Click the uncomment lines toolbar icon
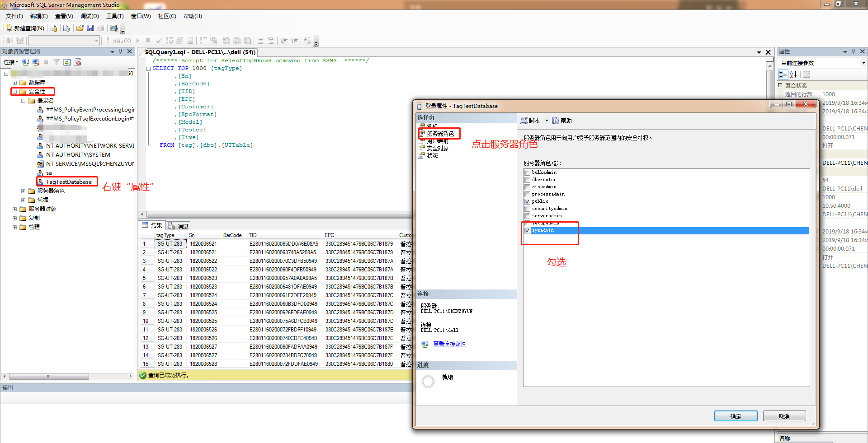The height and width of the screenshot is (443, 868). tap(271, 41)
